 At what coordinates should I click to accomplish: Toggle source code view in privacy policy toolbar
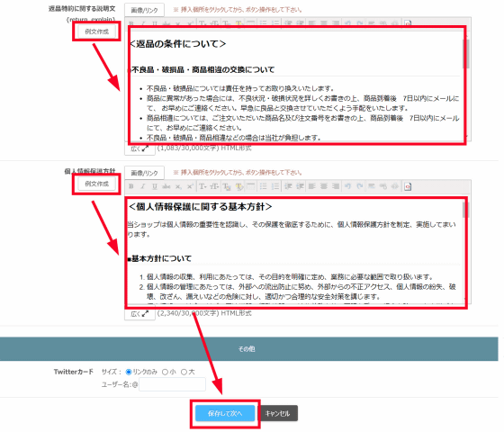pos(395,186)
